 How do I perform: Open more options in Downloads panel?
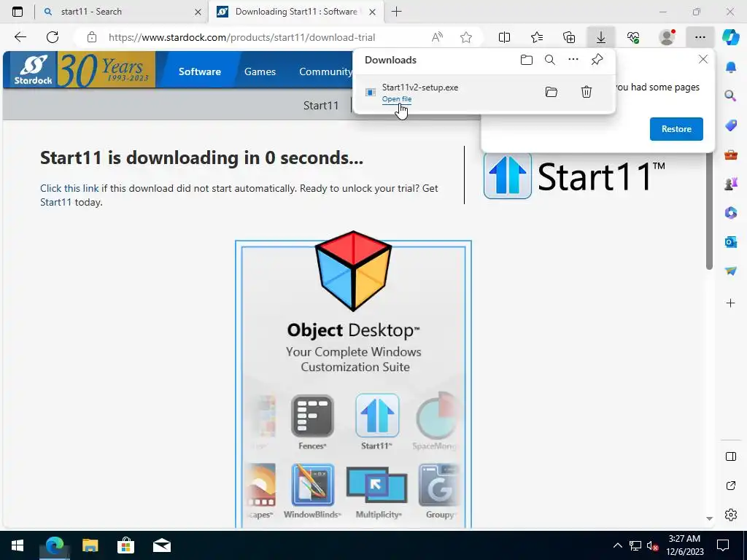click(573, 60)
